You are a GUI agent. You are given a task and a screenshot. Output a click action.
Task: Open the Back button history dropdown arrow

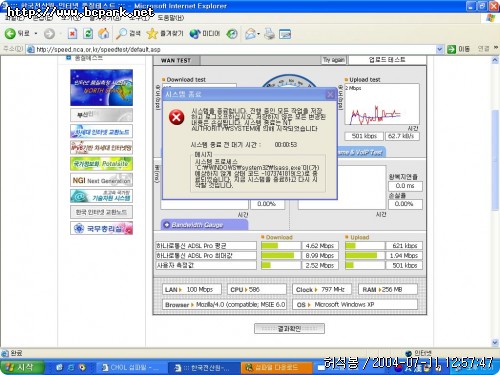coord(36,34)
